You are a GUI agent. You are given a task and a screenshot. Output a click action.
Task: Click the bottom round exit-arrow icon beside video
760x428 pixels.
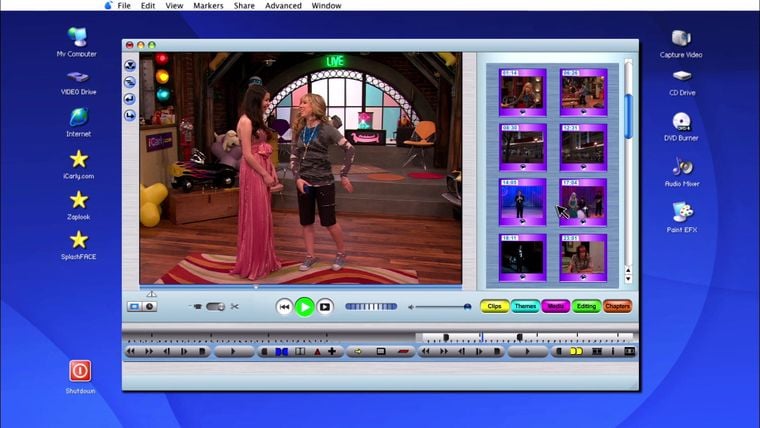[x=130, y=115]
